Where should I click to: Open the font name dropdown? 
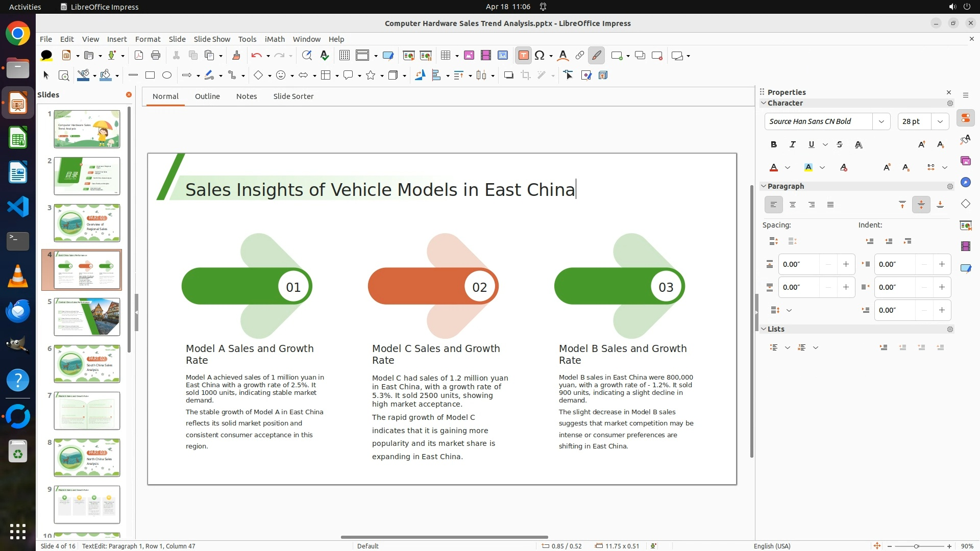pyautogui.click(x=881, y=121)
